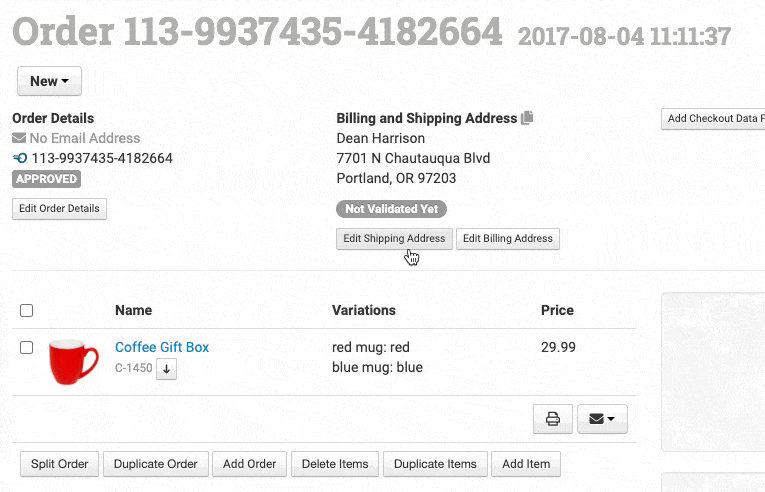Expand the email envelope dropdown
This screenshot has width=765, height=492.
coord(602,419)
